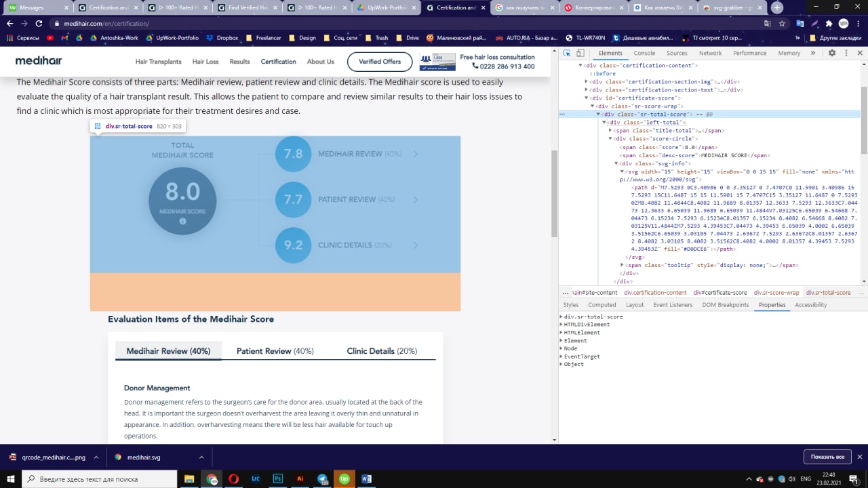Open Photoshop from the taskbar
Screen dimensions: 868x488
(x=277, y=478)
